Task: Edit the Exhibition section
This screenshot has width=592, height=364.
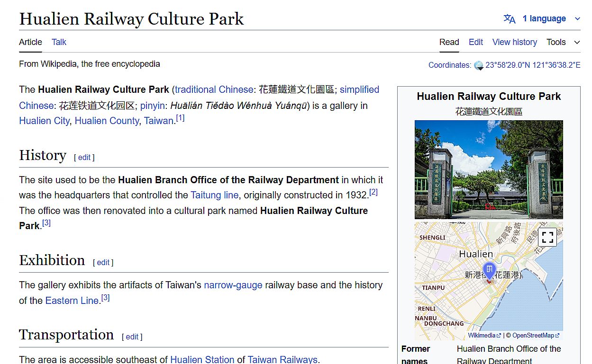Action: pos(103,263)
